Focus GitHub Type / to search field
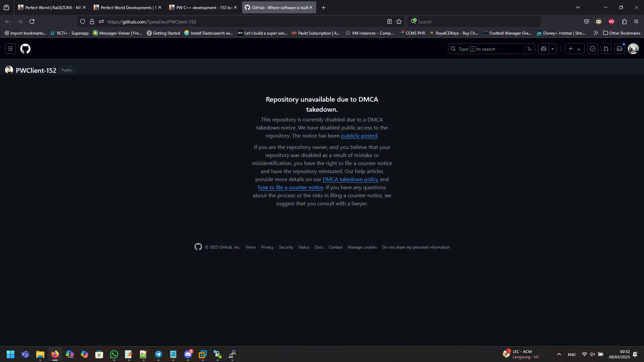Viewport: 644px width, 362px height. [486, 49]
